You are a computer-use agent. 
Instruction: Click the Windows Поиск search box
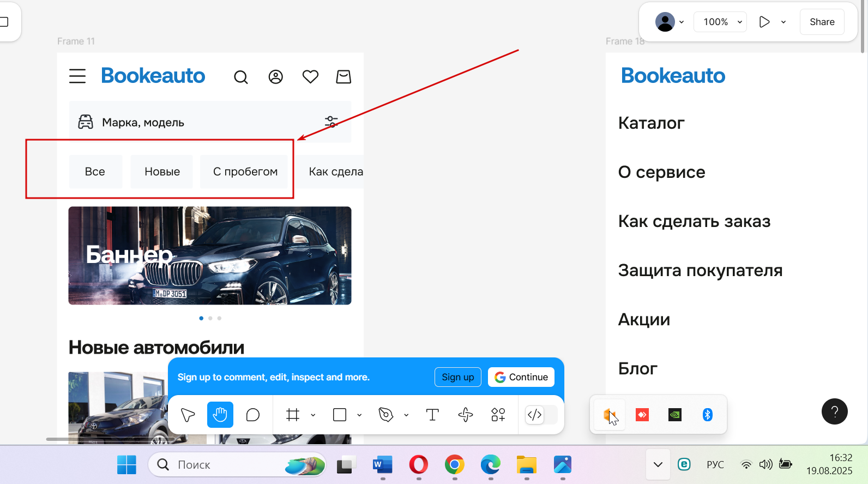click(237, 465)
